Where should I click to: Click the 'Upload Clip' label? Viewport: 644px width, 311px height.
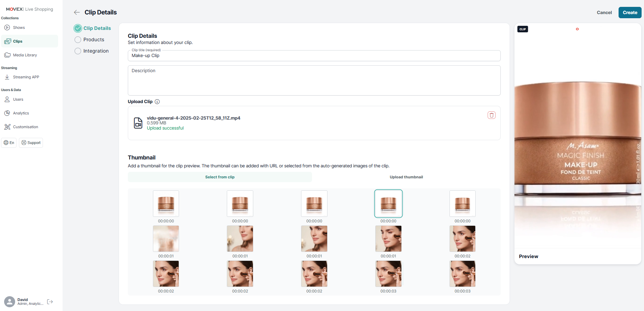140,102
